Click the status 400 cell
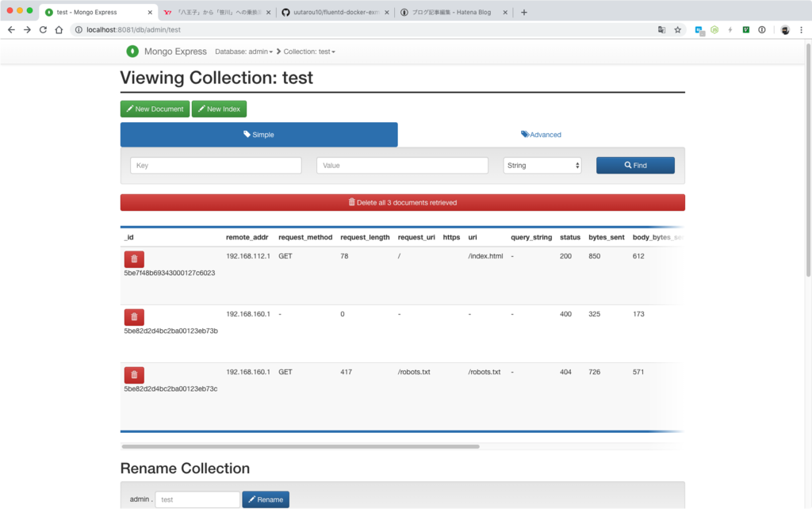The height and width of the screenshot is (509, 812). pos(565,314)
